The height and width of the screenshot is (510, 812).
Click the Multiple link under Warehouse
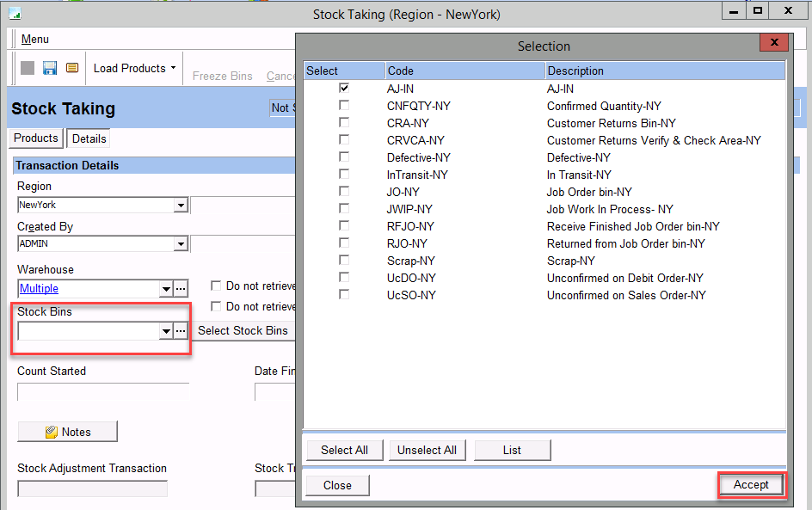pyautogui.click(x=40, y=289)
